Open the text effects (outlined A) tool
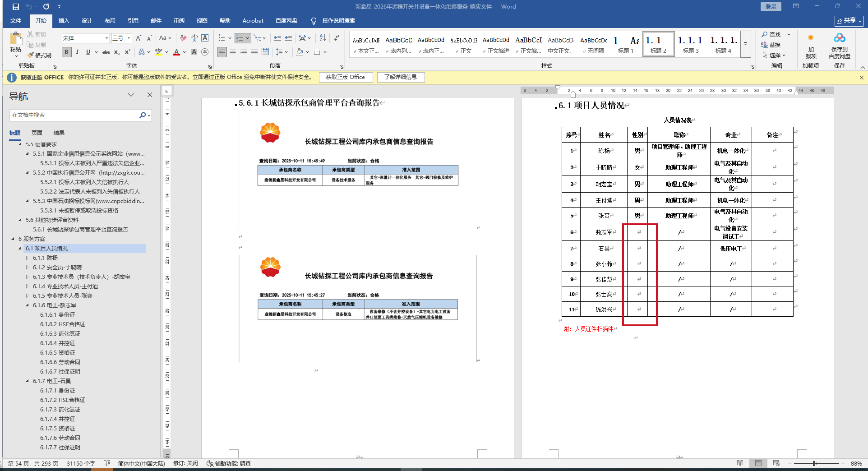868x471 pixels. click(142, 52)
